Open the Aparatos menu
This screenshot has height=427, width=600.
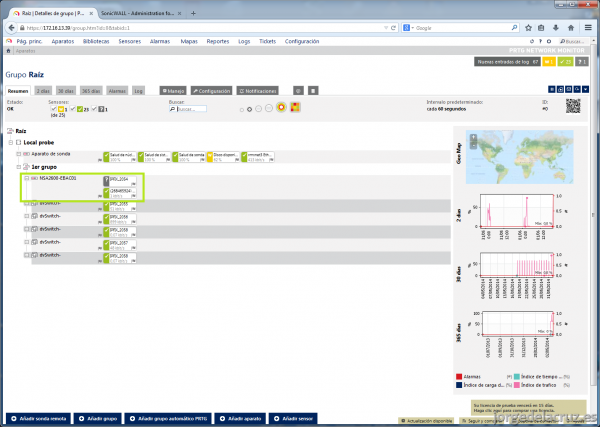point(63,41)
